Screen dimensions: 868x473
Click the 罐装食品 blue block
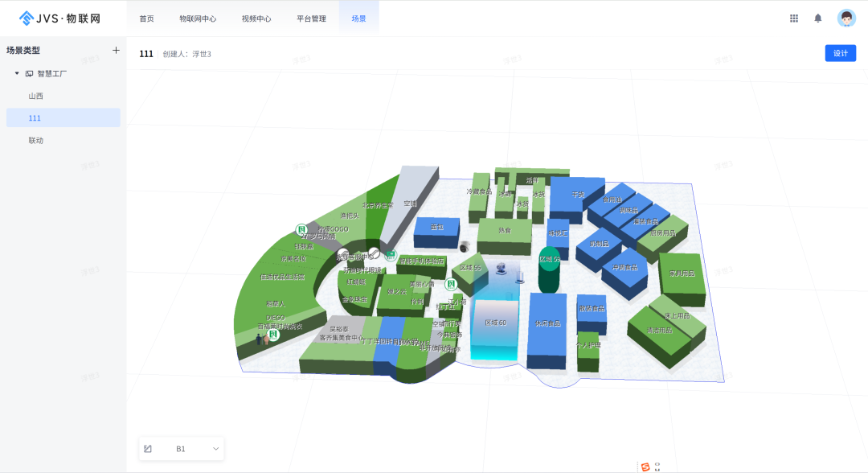tap(645, 221)
